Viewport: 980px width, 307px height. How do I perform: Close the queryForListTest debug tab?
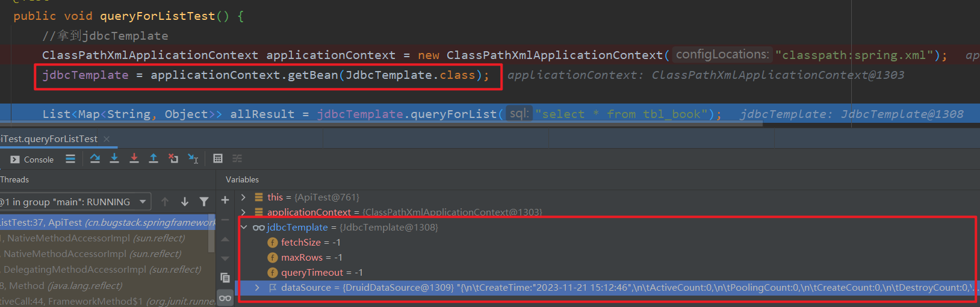[x=107, y=139]
